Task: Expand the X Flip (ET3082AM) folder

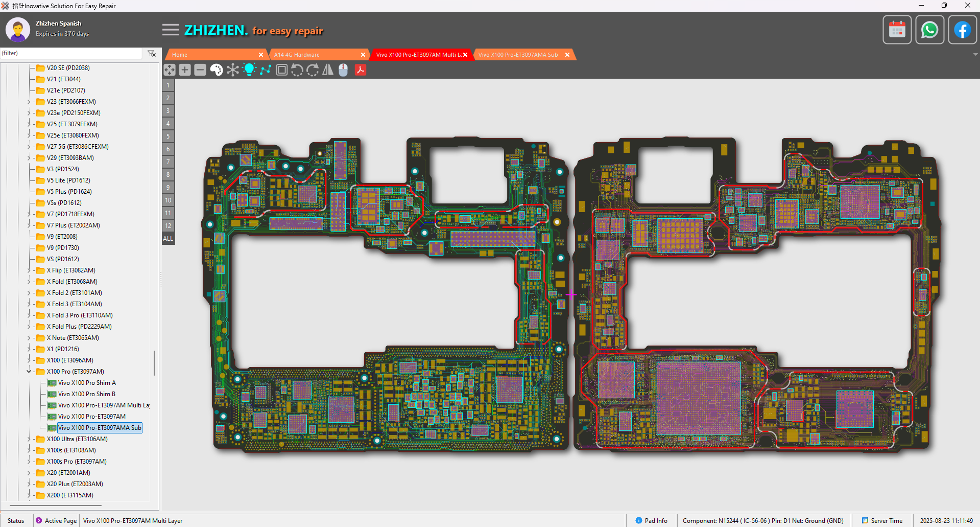Action: pyautogui.click(x=29, y=270)
